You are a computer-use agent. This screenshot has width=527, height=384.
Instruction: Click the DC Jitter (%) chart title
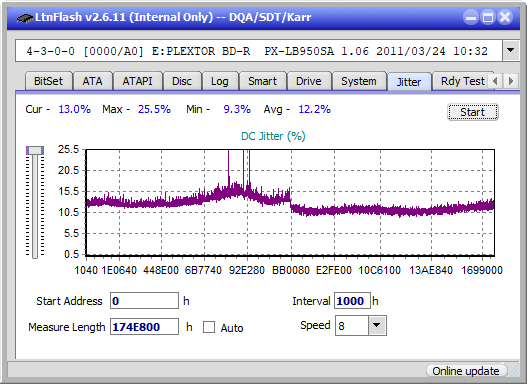pos(273,136)
